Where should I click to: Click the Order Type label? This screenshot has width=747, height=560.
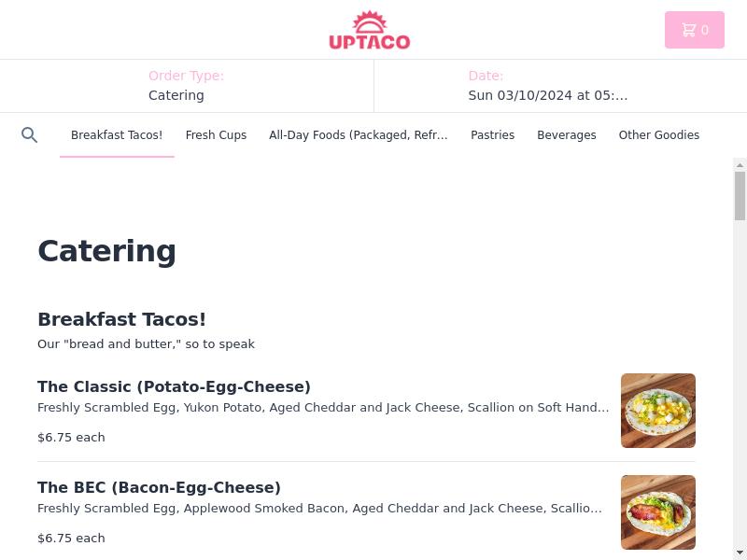[186, 76]
